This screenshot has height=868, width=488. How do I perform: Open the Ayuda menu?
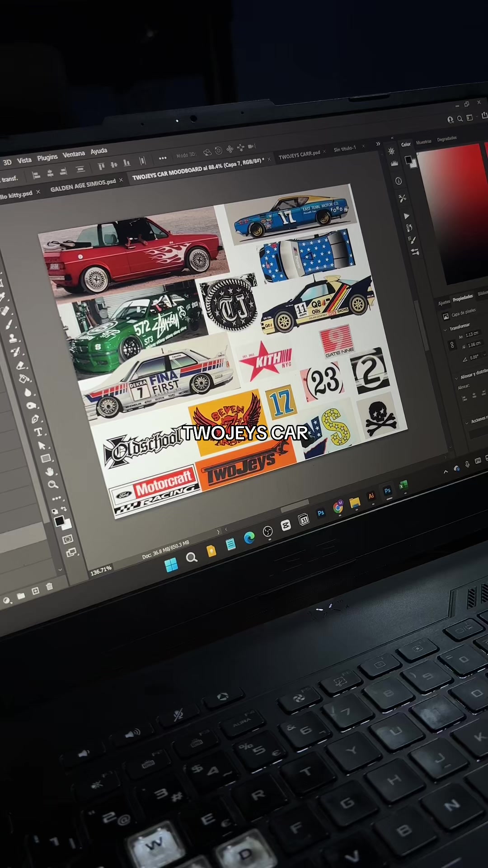(99, 151)
